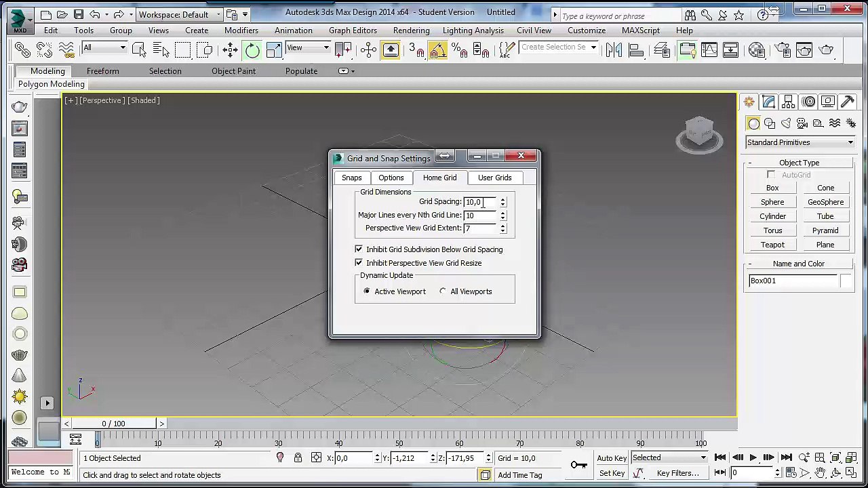
Task: Open the Graph Editors menu
Action: 353,30
